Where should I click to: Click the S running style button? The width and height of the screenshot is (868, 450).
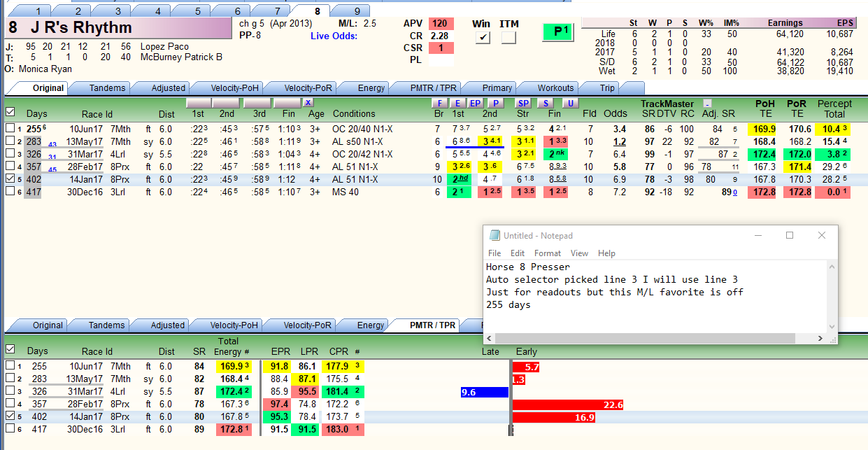point(546,103)
